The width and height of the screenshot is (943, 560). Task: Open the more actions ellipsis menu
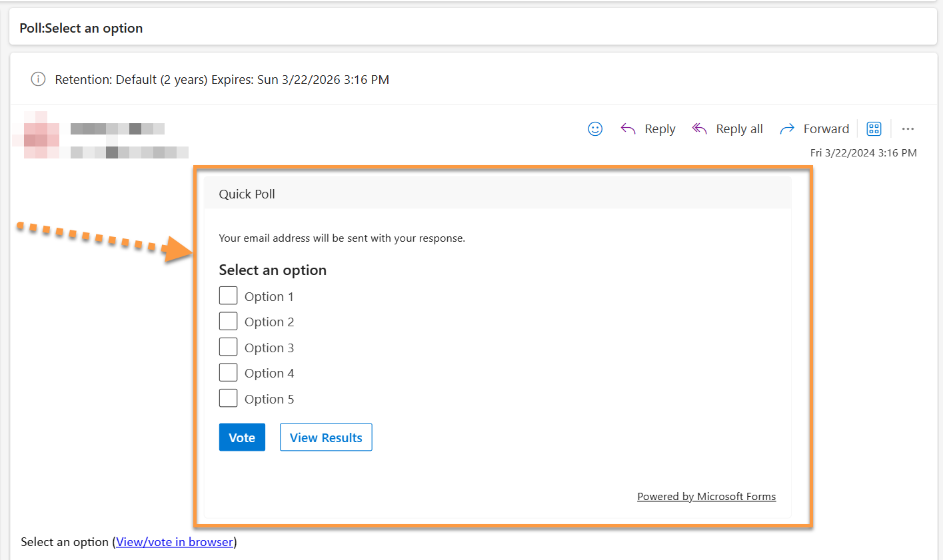click(908, 129)
